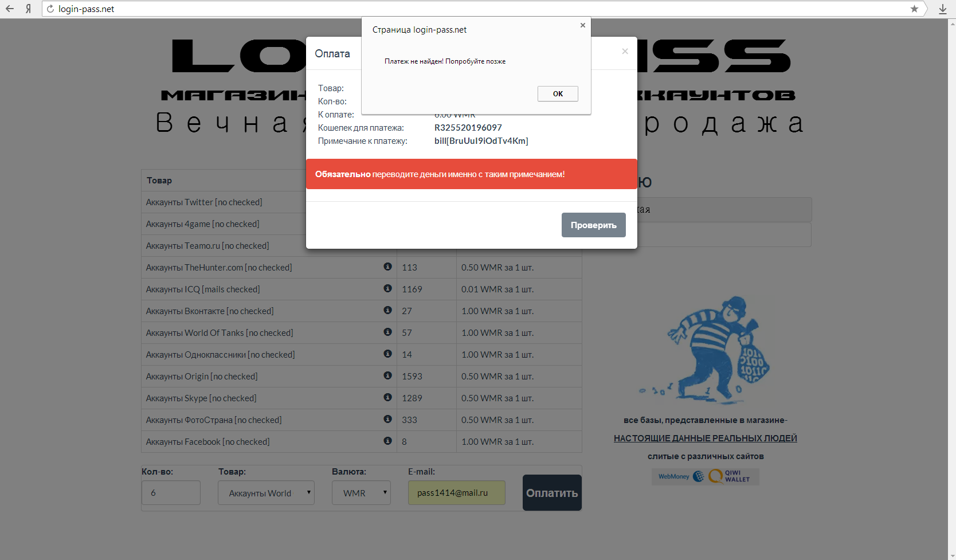Click "Аккаунты TheHunter.com [no checked]" text
Viewport: 956px width, 560px height.
point(219,268)
